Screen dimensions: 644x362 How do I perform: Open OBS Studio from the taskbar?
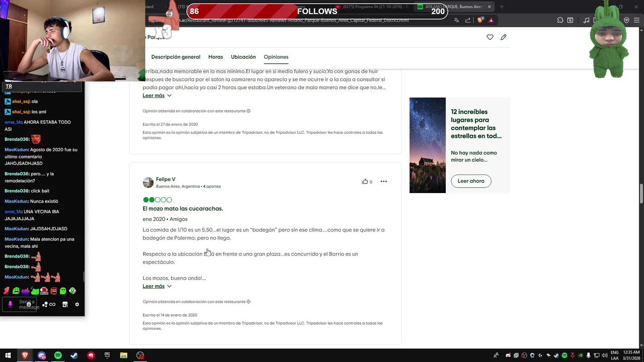click(140, 355)
